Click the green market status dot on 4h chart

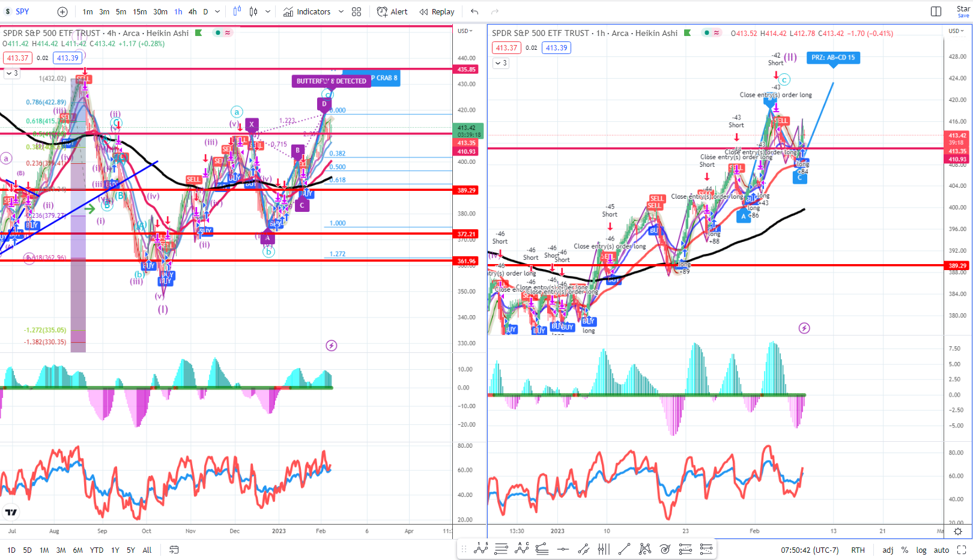[218, 33]
